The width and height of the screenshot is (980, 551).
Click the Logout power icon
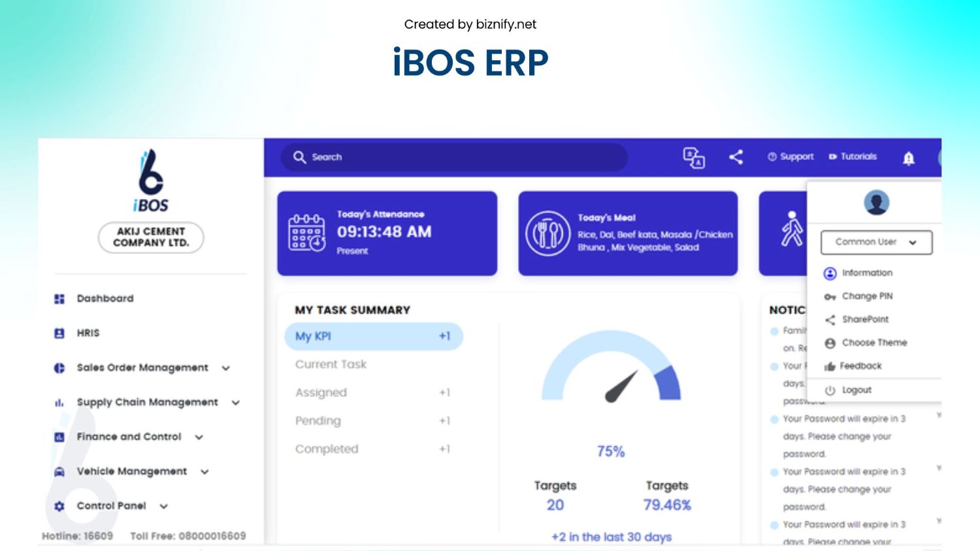click(x=830, y=390)
